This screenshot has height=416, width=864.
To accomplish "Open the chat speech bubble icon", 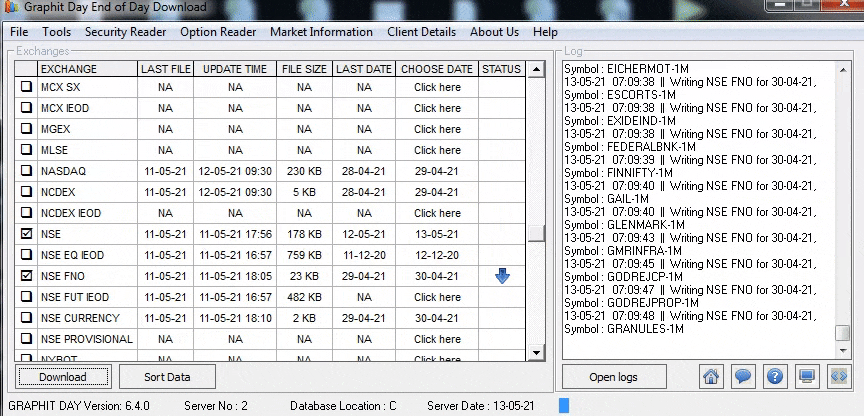I will [x=743, y=376].
